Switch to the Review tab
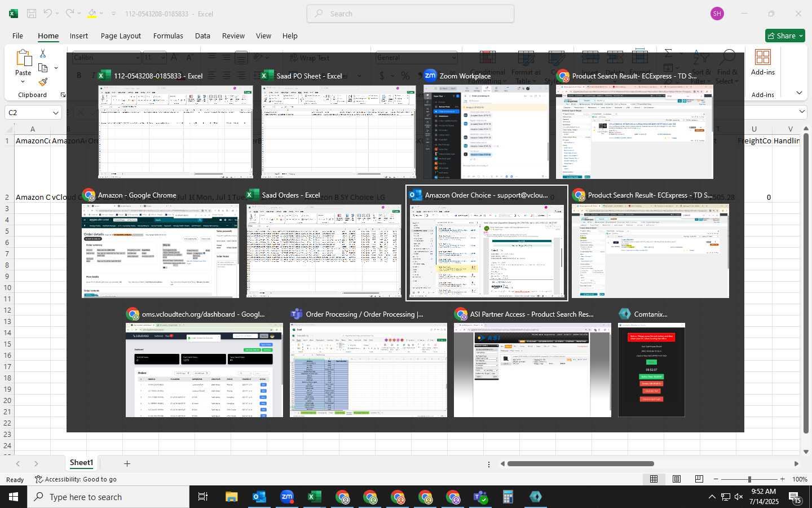Viewport: 812px width, 508px height. coord(233,36)
